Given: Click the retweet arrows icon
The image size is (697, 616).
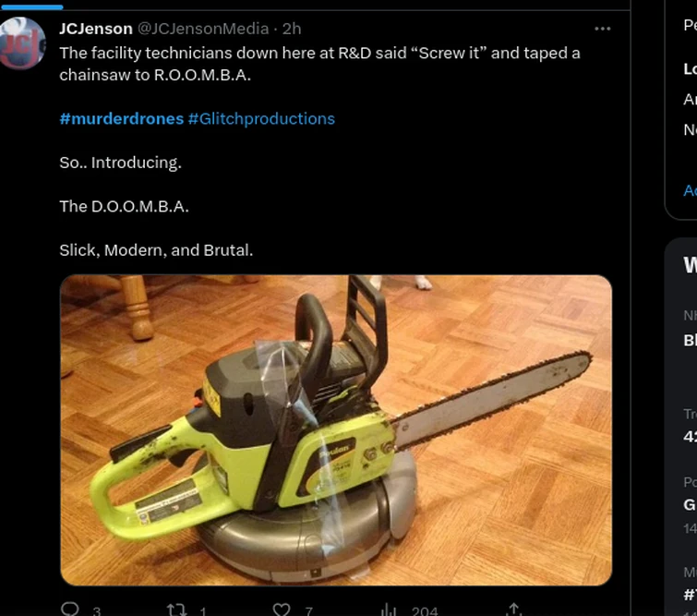Looking at the screenshot, I should point(176,609).
